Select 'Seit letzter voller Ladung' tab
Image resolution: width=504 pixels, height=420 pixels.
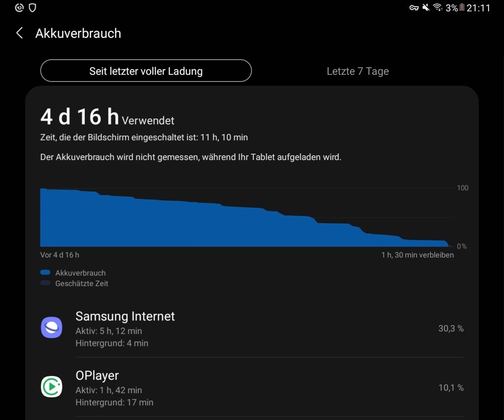(146, 71)
